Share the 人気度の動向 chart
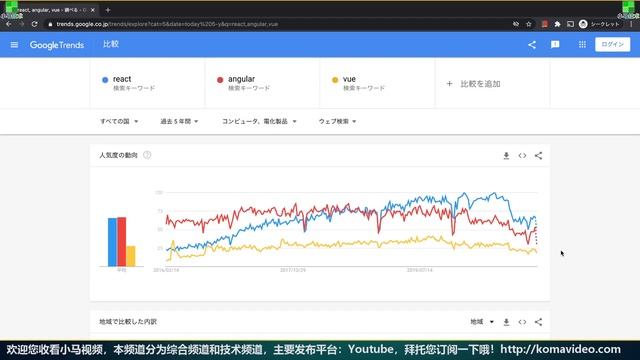Screen dimensions: 640x360 [x=538, y=156]
